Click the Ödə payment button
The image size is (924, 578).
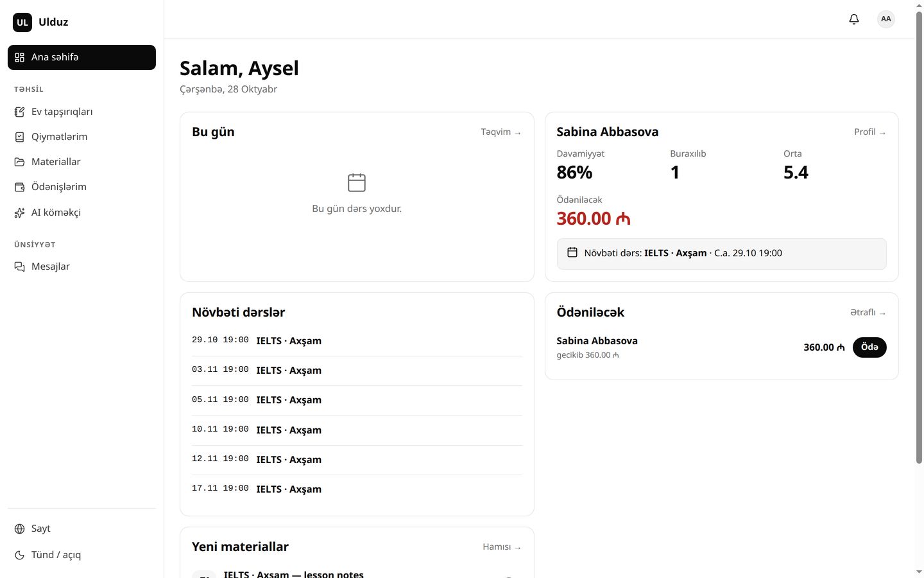pos(869,347)
